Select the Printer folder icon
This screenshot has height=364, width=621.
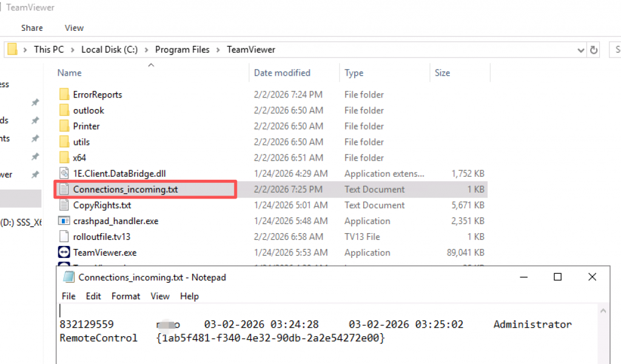point(65,126)
